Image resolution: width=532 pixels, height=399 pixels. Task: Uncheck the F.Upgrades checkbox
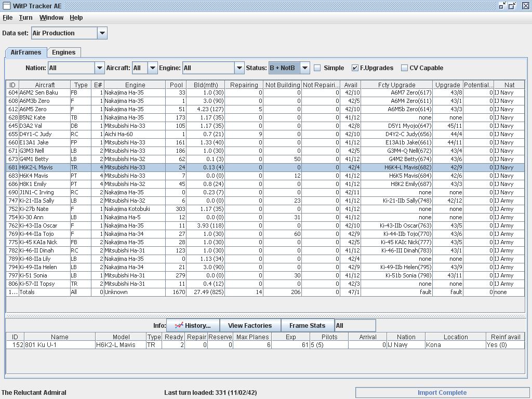tap(354, 68)
